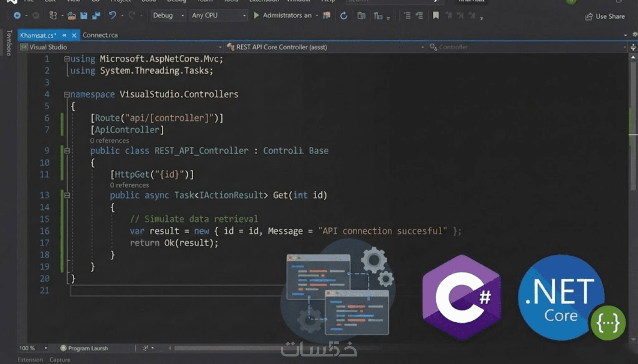This screenshot has height=364, width=638.
Task: Click the decrease indent icon
Action: click(x=407, y=15)
